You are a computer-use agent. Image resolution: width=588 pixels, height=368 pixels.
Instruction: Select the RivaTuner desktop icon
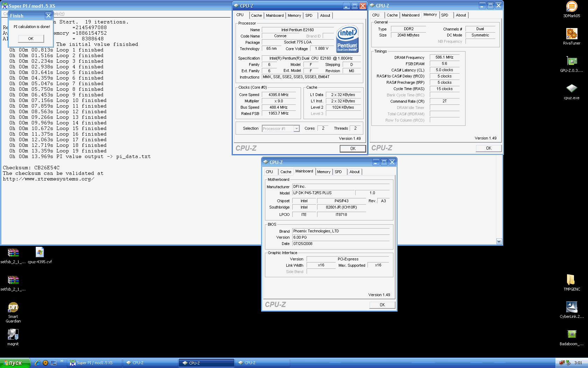(x=572, y=34)
